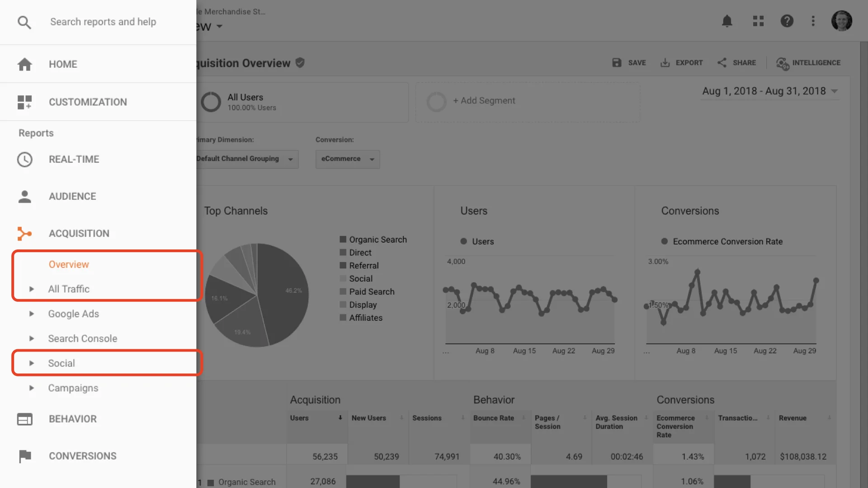Open the three-dot overflow menu

coord(813,21)
